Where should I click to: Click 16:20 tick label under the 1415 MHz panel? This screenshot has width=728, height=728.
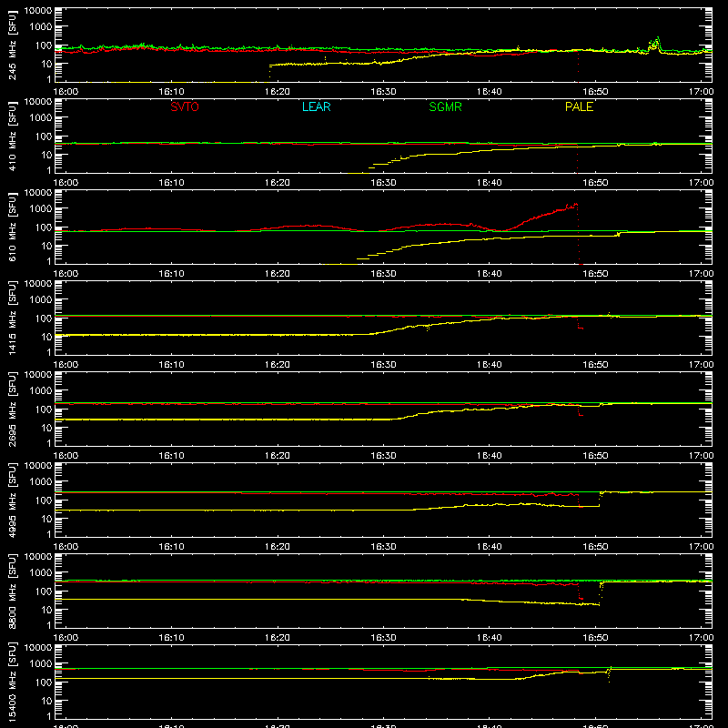point(278,365)
